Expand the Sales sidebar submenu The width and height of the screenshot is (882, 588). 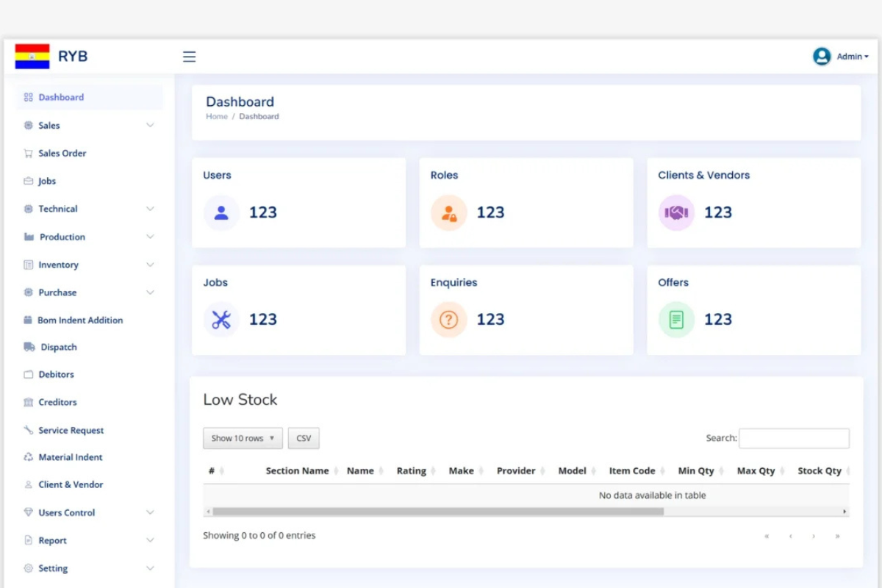click(88, 126)
